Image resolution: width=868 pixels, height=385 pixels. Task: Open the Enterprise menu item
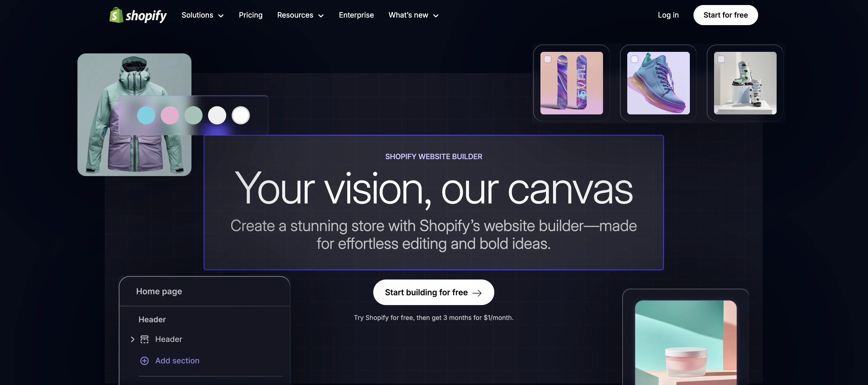356,15
